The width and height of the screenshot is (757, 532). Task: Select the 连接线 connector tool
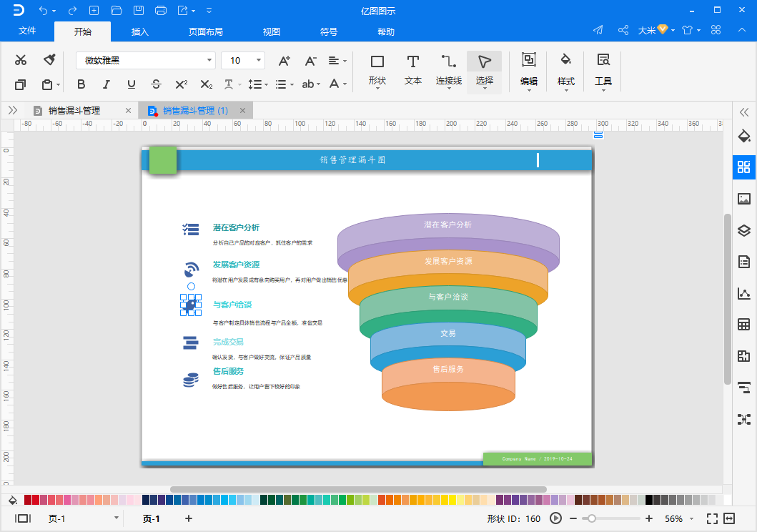coord(448,71)
